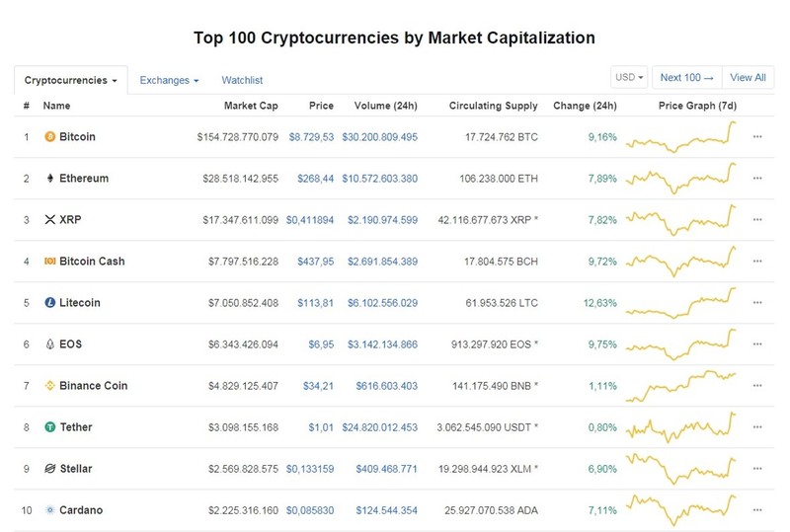Click the Bitcoin logo icon
Screen dimensions: 790x532
tap(50, 136)
